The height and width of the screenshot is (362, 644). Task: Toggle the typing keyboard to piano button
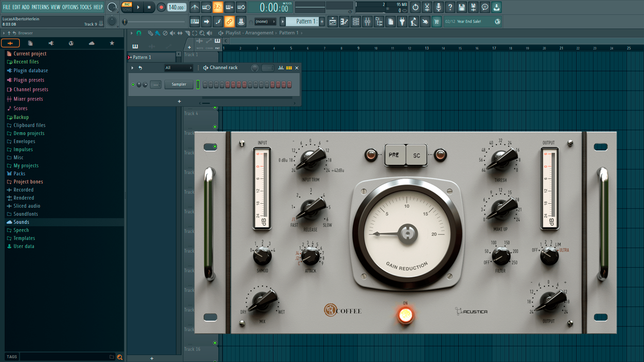click(x=195, y=22)
